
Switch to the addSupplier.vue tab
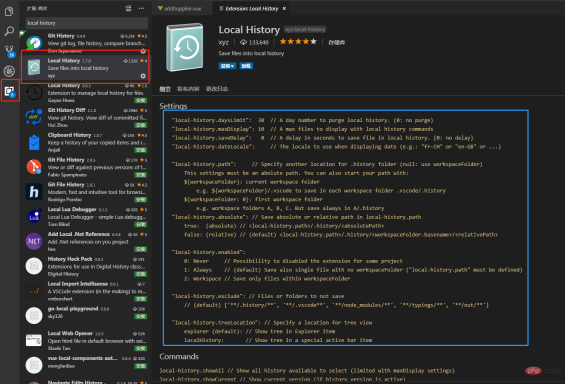pyautogui.click(x=182, y=8)
